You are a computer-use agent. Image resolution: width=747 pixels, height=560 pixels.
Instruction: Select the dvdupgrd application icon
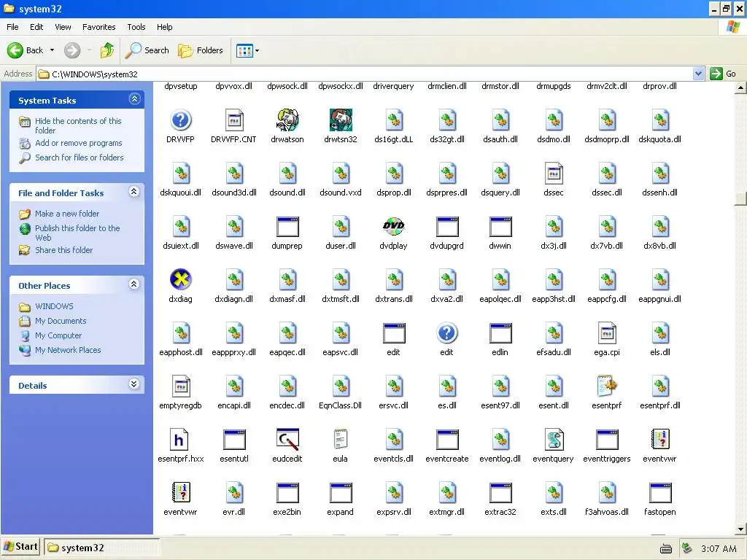447,227
